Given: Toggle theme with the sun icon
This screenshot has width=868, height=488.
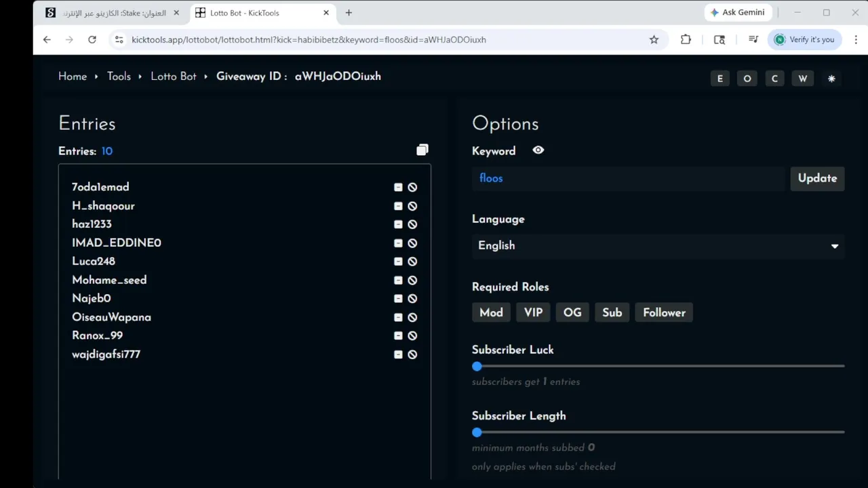Looking at the screenshot, I should tap(831, 79).
